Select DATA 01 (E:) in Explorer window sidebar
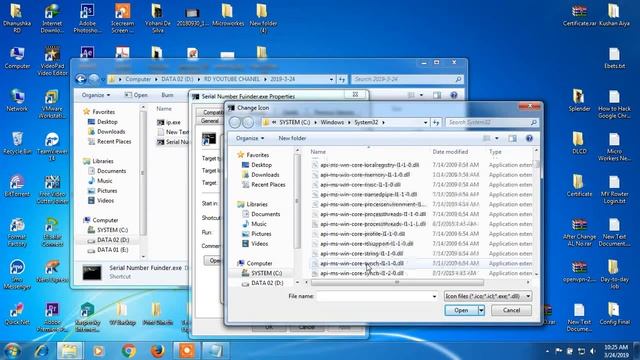This screenshot has height=360, width=640. tap(112, 250)
